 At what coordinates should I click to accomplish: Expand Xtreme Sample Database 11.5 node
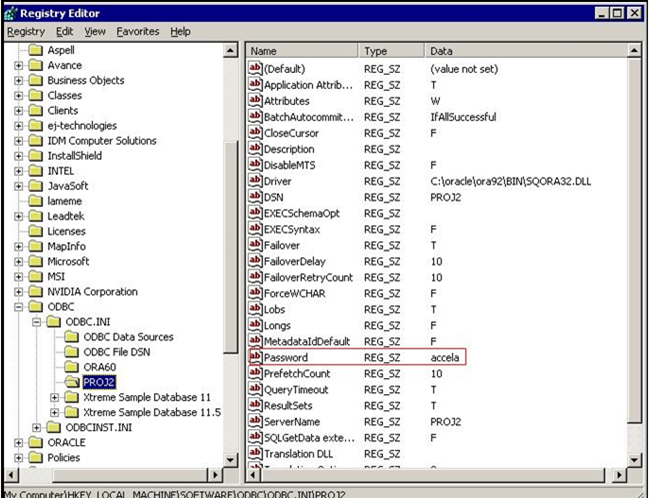point(53,412)
